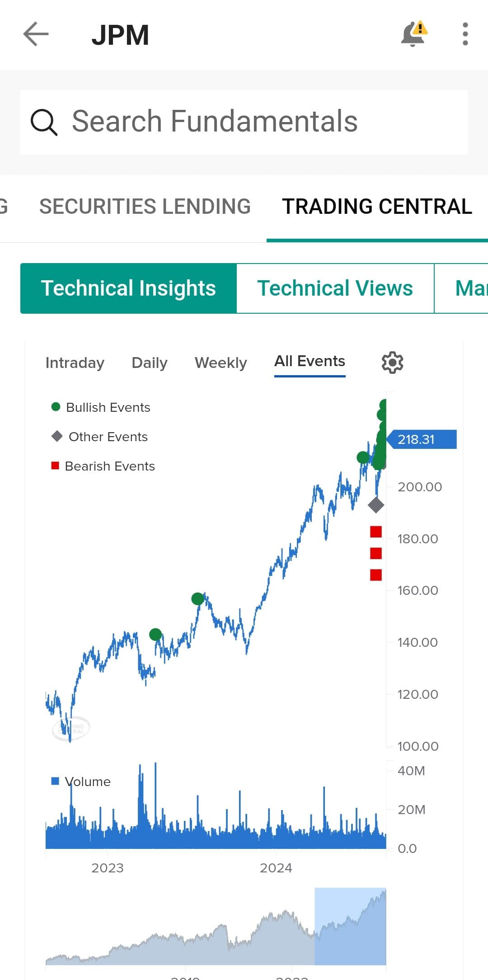Toggle the Bullish Events legend
The height and width of the screenshot is (980, 488).
pos(101,407)
